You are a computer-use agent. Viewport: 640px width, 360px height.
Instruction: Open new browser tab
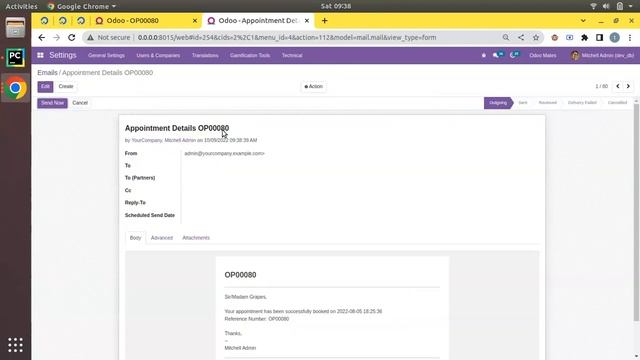click(x=324, y=20)
